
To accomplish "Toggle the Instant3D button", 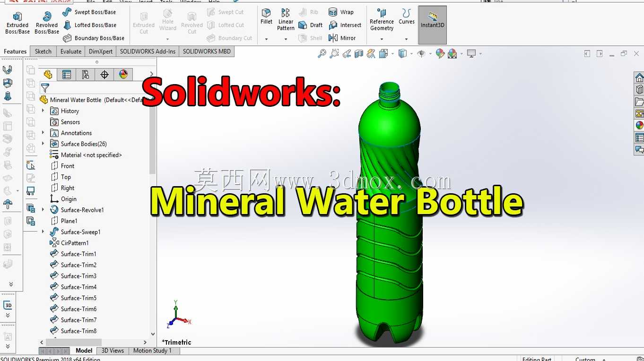I will coord(433,25).
